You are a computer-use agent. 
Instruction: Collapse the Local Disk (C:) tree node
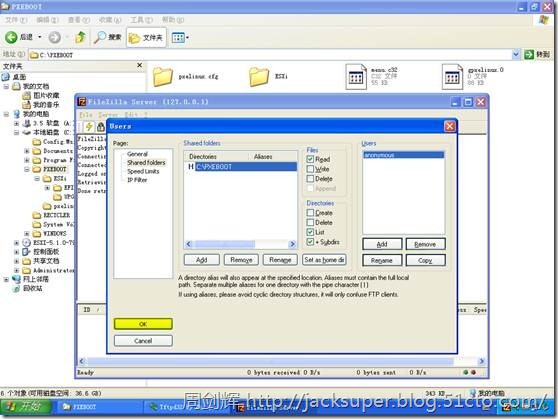[16, 132]
